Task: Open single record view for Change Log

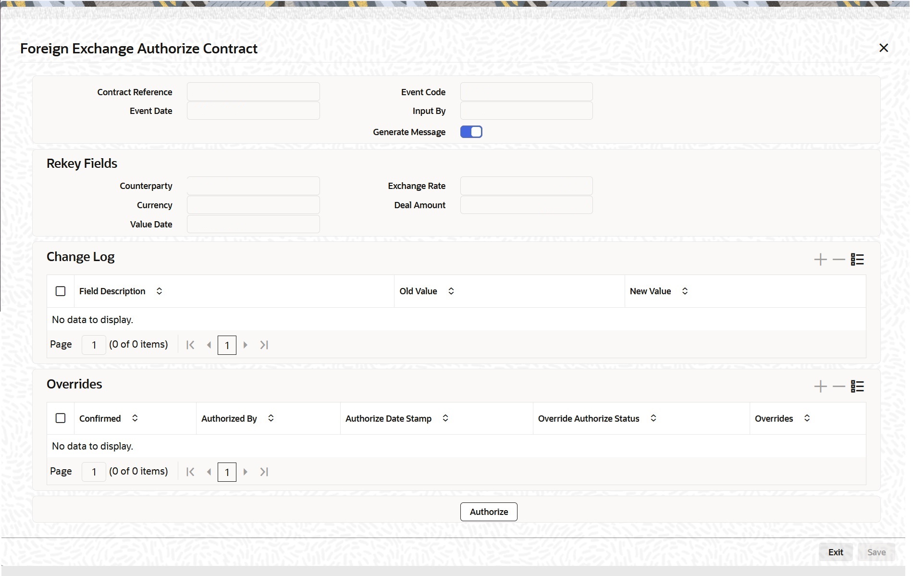Action: pos(857,260)
